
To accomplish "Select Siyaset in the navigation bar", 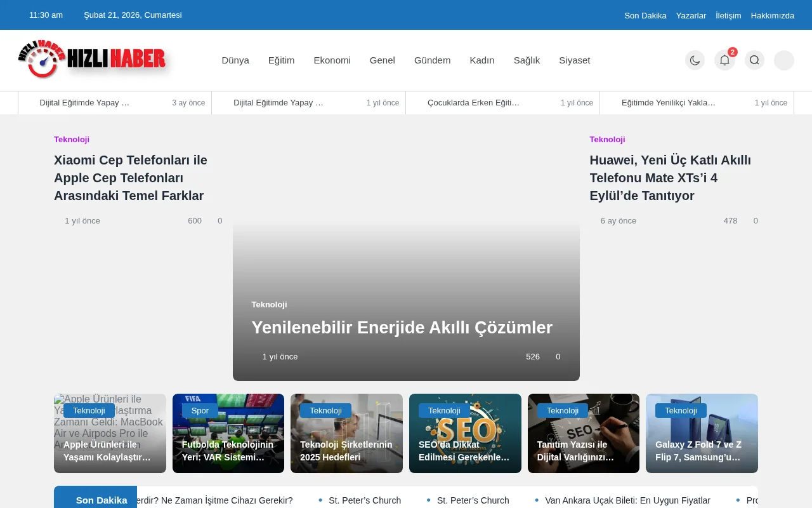I will [575, 60].
